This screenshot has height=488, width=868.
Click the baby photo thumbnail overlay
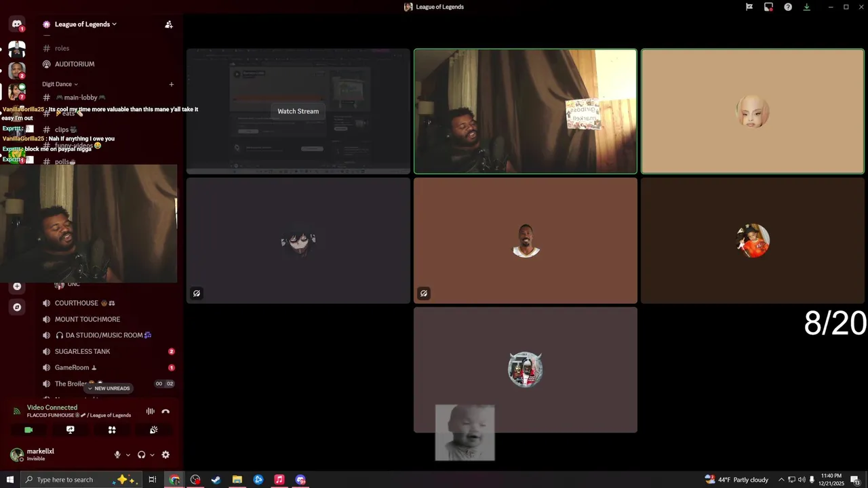pyautogui.click(x=465, y=432)
